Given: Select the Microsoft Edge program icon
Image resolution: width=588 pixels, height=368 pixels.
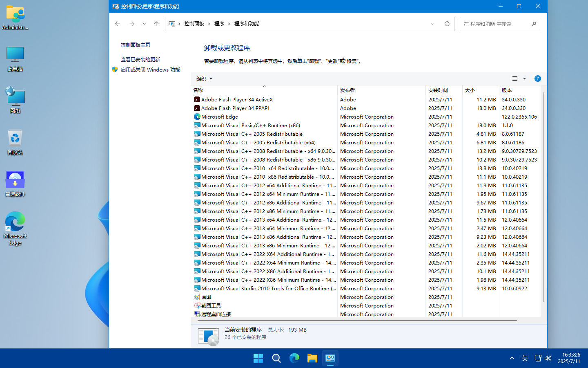Looking at the screenshot, I should tap(197, 117).
